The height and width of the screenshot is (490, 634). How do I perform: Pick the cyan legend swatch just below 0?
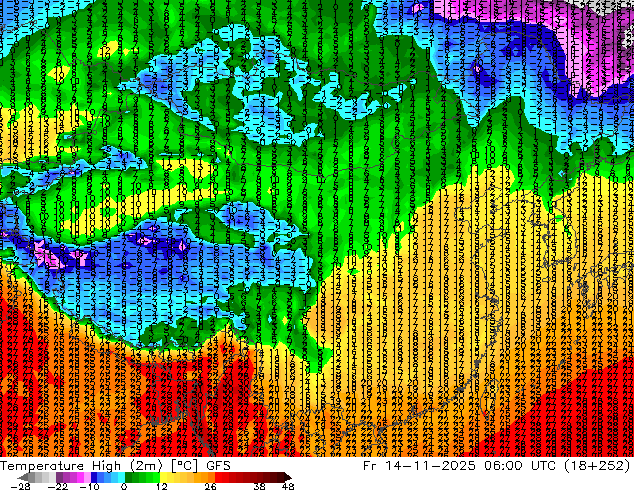(121, 477)
